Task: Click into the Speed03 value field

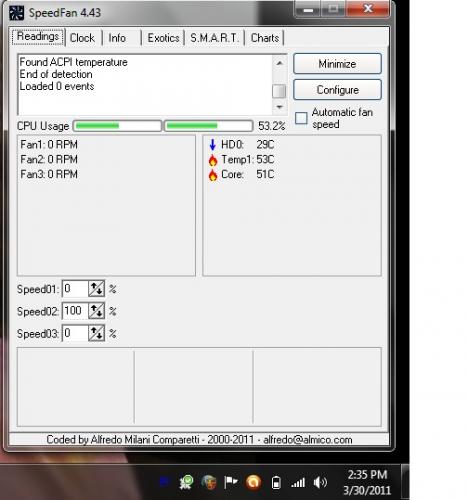Action: pos(75,333)
